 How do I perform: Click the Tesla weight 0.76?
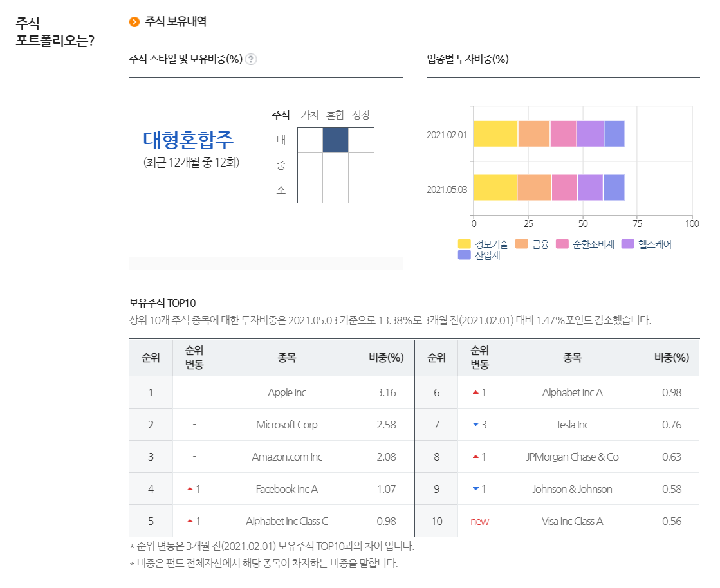[x=672, y=425]
